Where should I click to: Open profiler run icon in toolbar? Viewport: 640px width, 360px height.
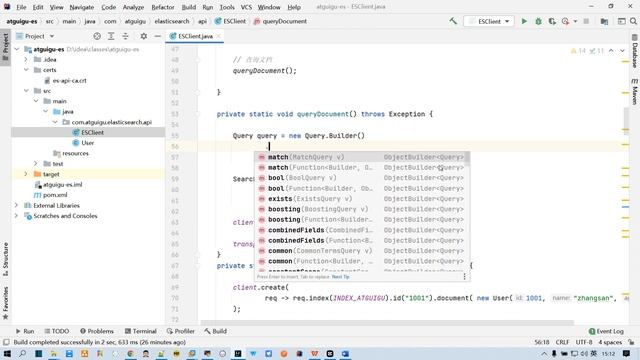tap(565, 21)
